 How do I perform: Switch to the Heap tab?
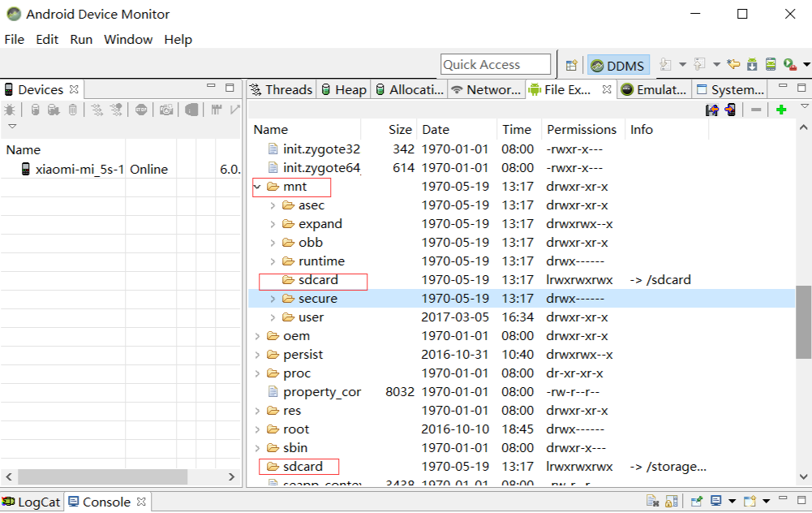[343, 89]
